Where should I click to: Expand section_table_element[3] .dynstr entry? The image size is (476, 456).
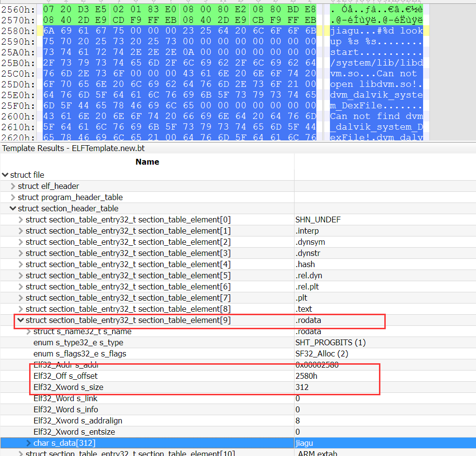point(20,253)
